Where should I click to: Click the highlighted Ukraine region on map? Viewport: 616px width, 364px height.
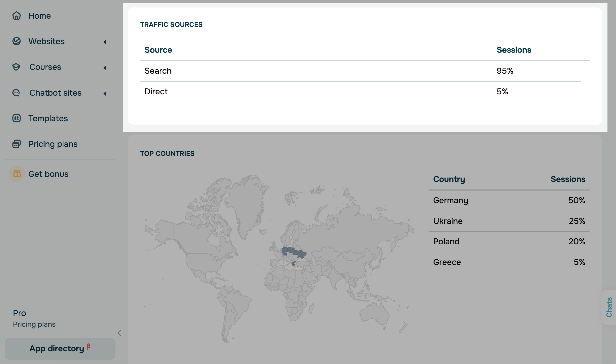pyautogui.click(x=300, y=253)
